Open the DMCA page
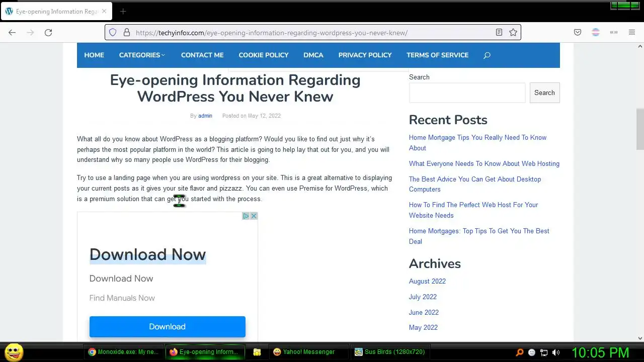The height and width of the screenshot is (362, 644). coord(313,55)
